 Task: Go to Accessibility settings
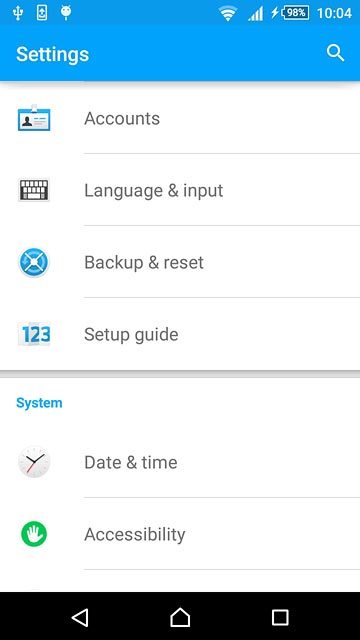180,534
